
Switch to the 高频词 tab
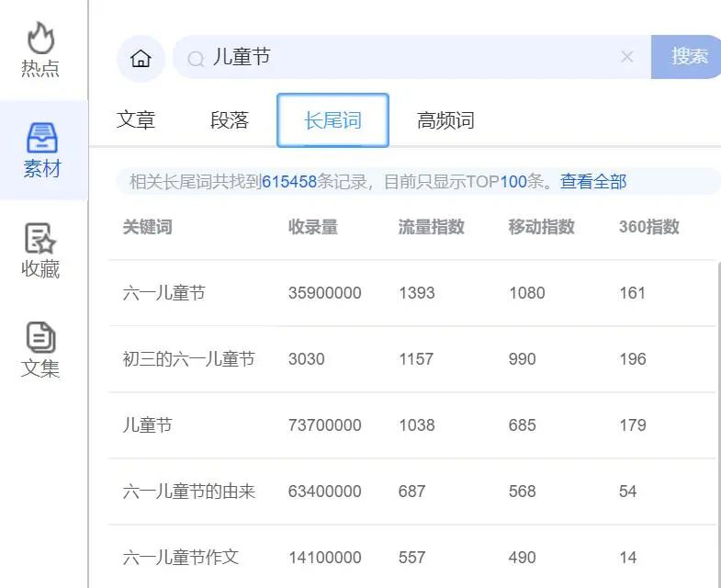pyautogui.click(x=445, y=120)
